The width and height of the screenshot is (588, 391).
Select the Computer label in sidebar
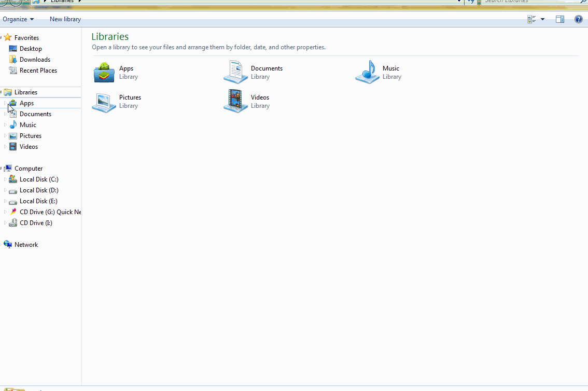[x=29, y=169]
